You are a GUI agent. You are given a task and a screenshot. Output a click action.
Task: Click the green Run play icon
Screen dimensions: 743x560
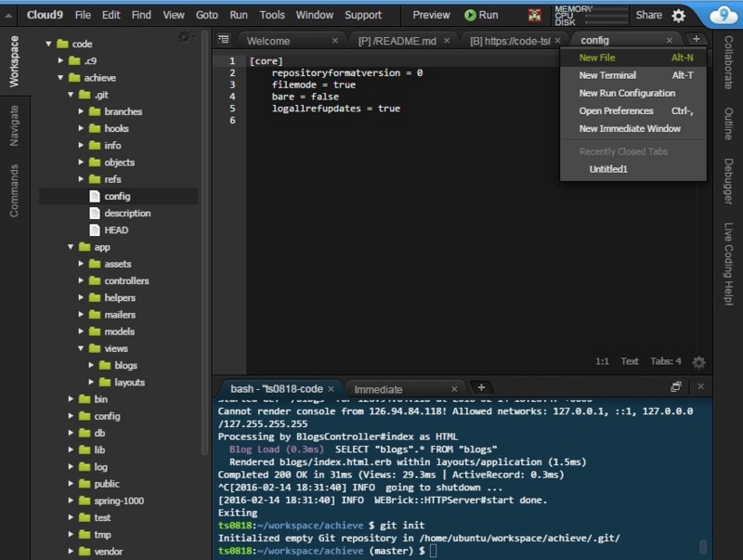pos(470,15)
